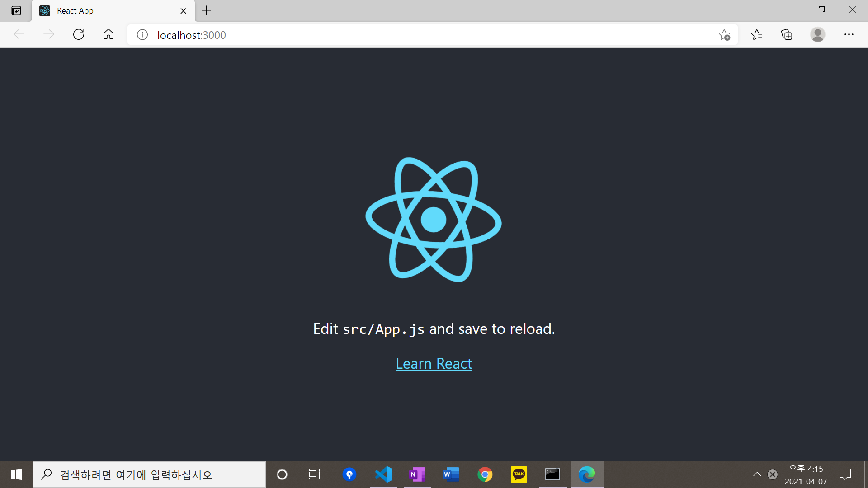This screenshot has height=488, width=868.
Task: Open Settings and more menu
Action: tap(849, 35)
